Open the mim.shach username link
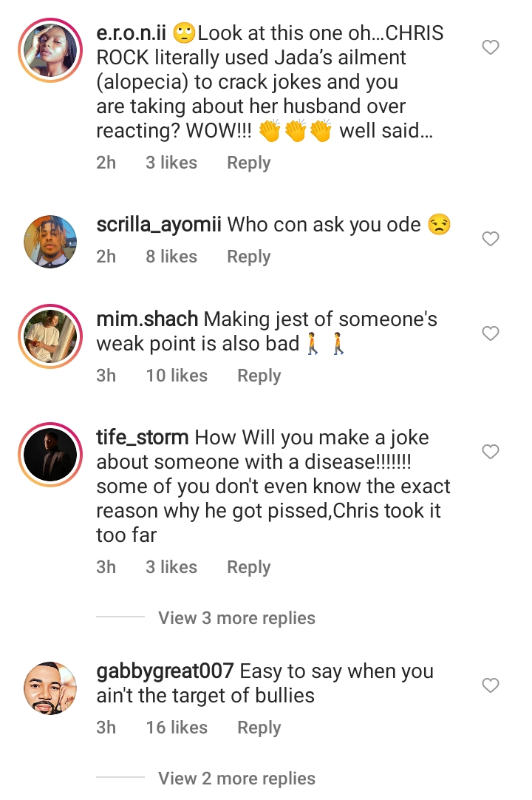 pyautogui.click(x=147, y=320)
